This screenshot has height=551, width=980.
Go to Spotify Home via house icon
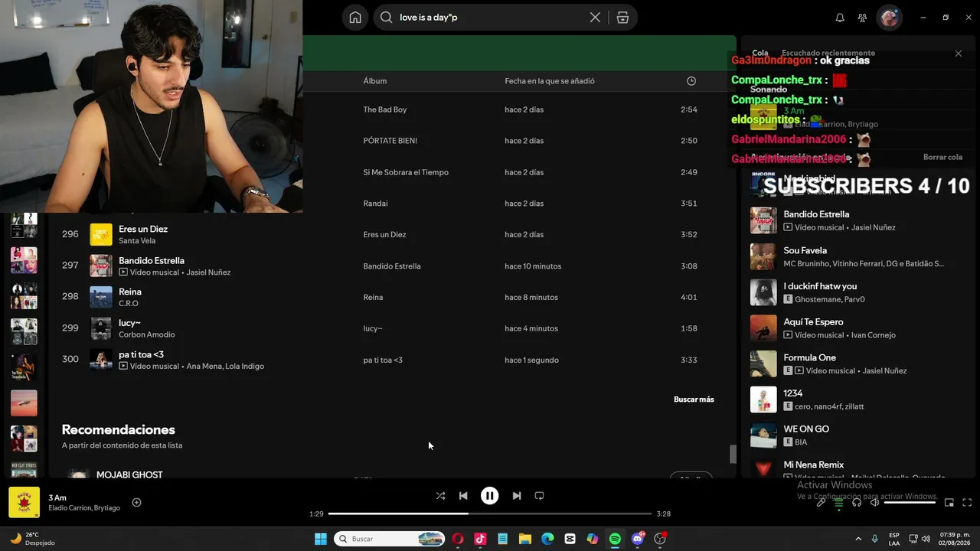(355, 18)
